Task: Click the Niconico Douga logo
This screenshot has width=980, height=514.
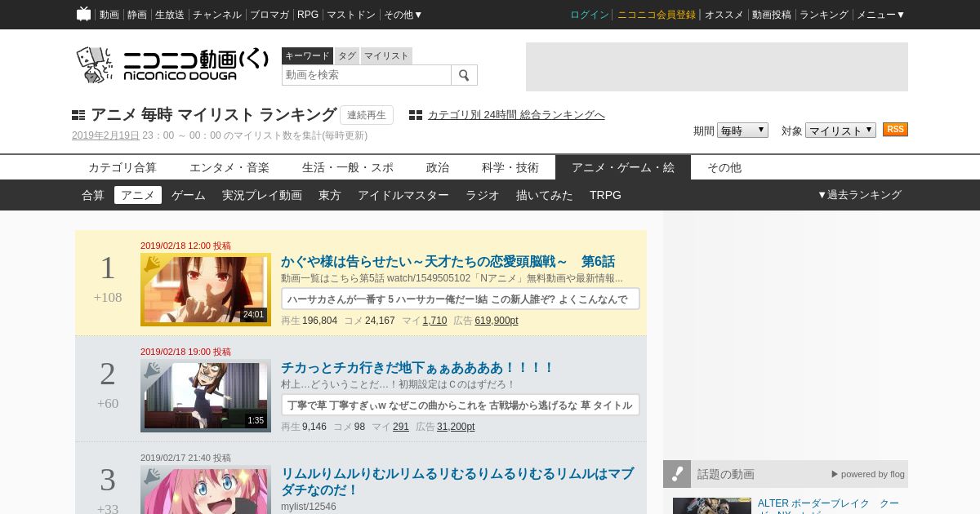Action: (x=172, y=65)
